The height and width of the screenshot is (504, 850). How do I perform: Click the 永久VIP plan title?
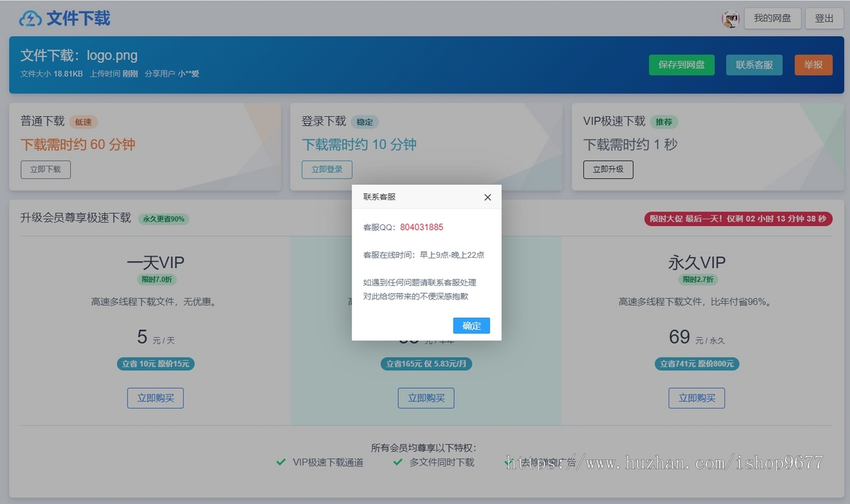click(696, 263)
